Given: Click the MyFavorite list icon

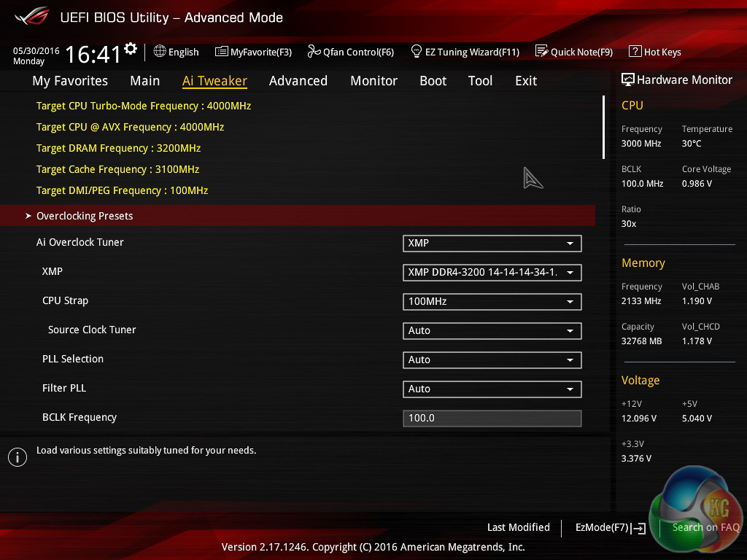Looking at the screenshot, I should point(222,52).
